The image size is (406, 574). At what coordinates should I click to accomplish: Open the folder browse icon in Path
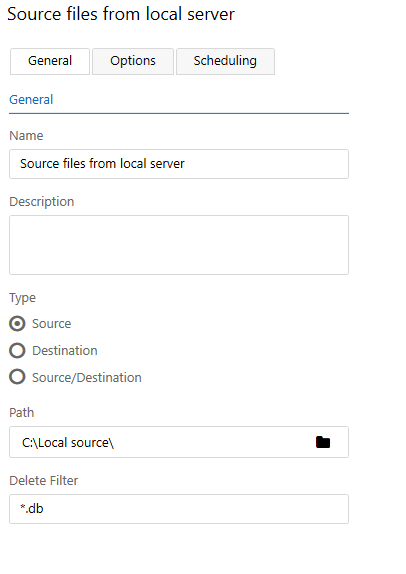tap(323, 442)
